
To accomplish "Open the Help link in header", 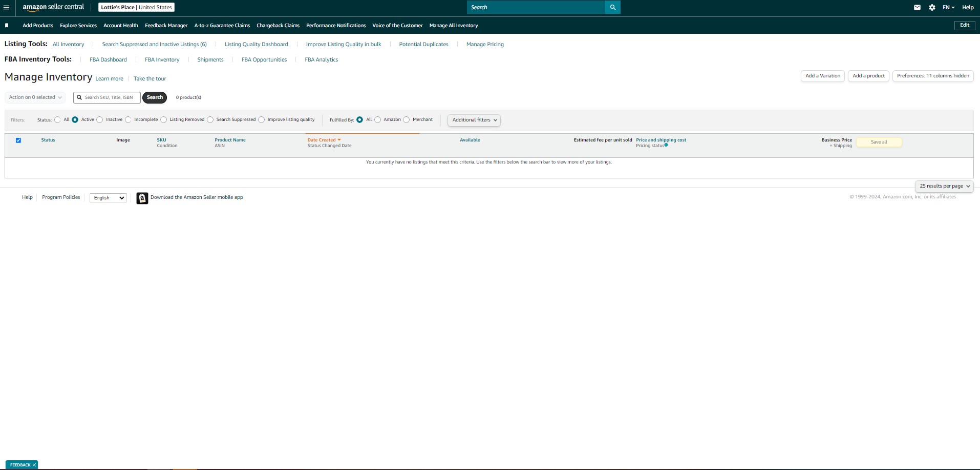I will [968, 7].
